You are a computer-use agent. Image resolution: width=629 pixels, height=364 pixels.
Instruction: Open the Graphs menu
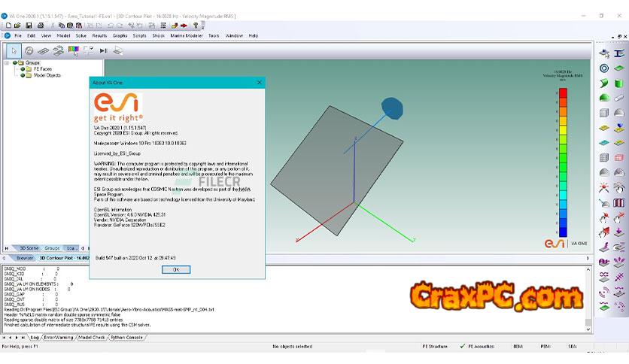pos(120,35)
